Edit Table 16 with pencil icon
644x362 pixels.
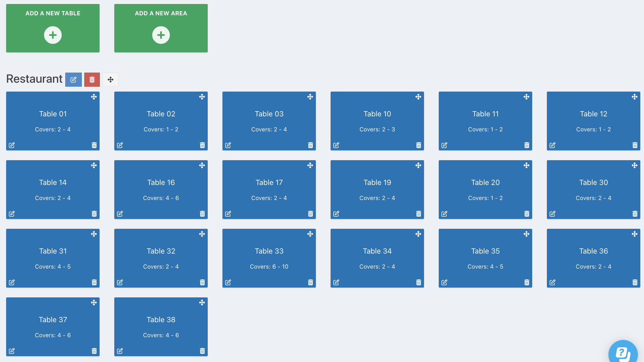tap(120, 214)
